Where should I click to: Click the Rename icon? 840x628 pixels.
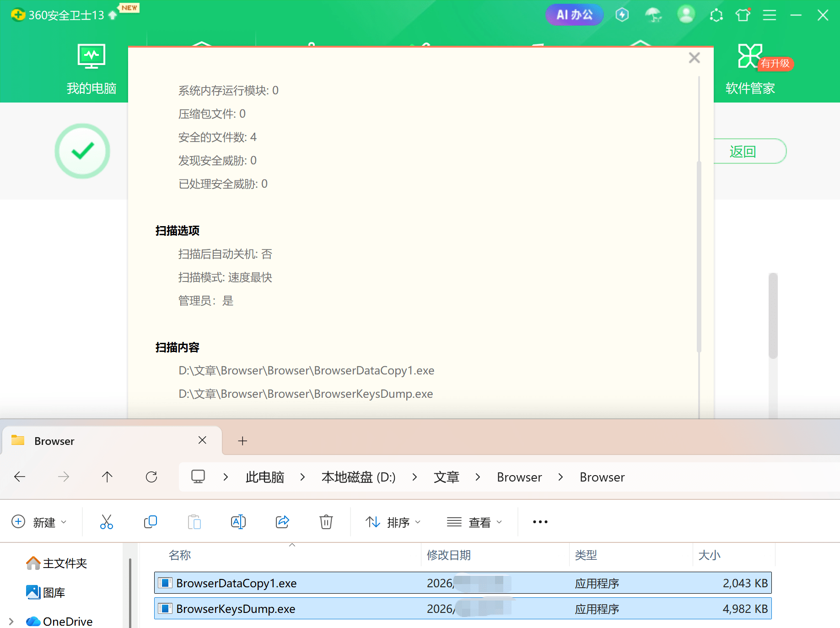coord(238,522)
